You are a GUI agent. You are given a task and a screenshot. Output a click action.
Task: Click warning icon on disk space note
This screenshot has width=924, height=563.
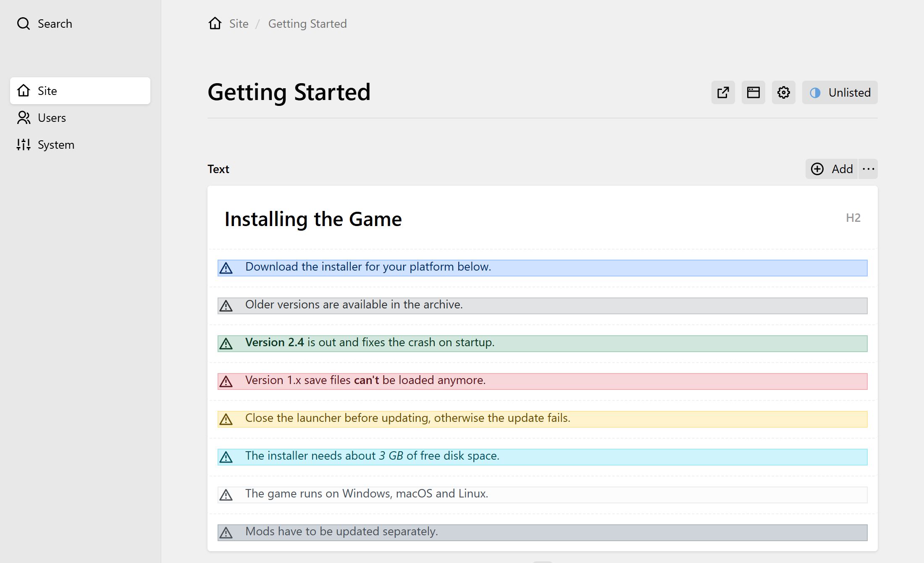[x=226, y=457]
